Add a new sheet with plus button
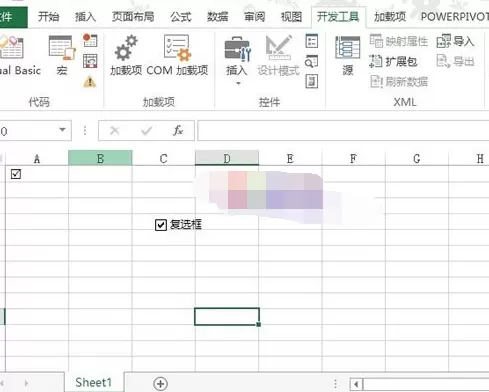This screenshot has height=392, width=489. (160, 384)
